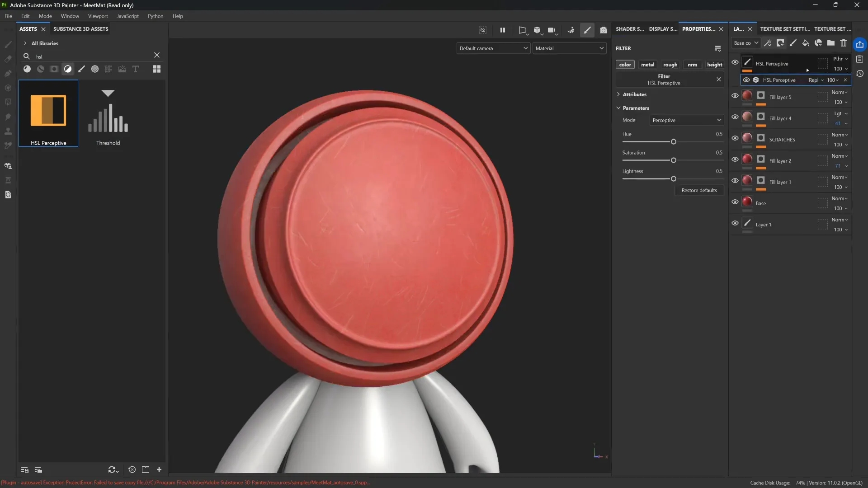Click the blue export textures button
The width and height of the screenshot is (868, 488).
pos(860,44)
